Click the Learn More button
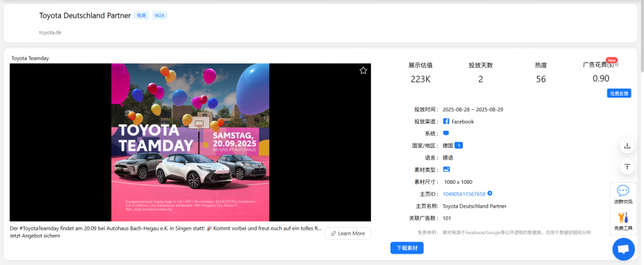Viewport: 644px width, 265px height. (347, 234)
